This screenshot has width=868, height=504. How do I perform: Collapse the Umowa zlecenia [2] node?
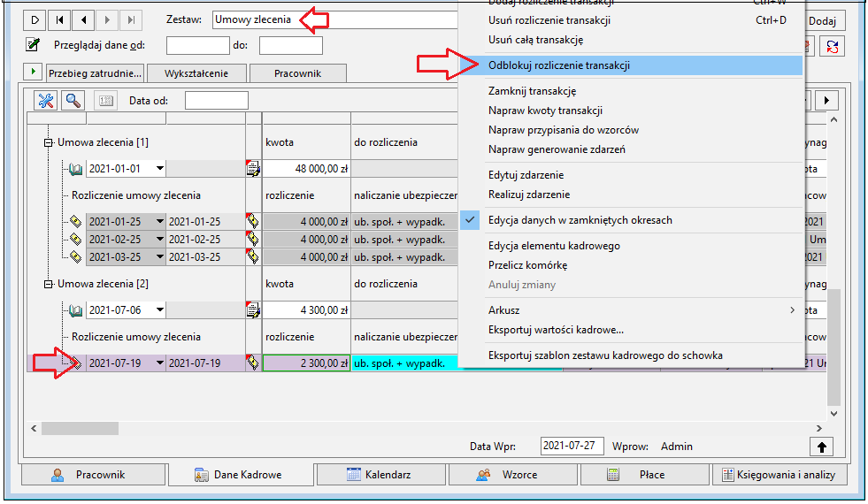[49, 285]
